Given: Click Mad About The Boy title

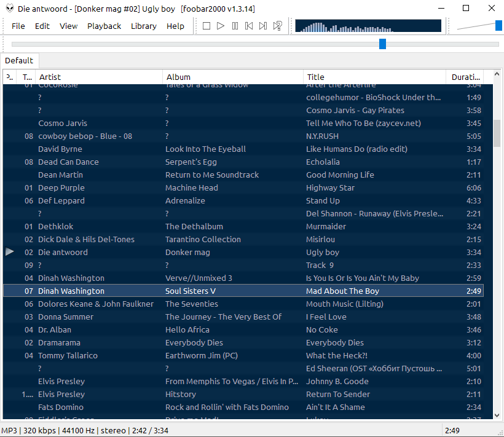Looking at the screenshot, I should (x=342, y=291).
